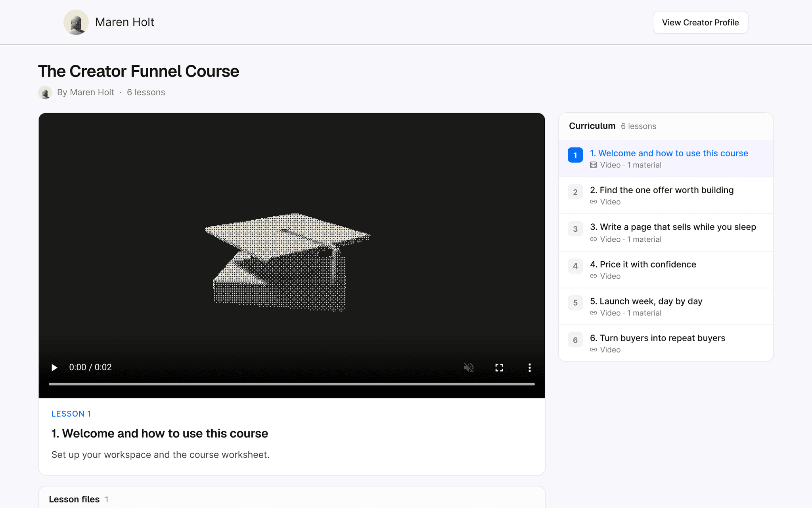Open lesson 6 Turn buyers into repeat buyers
The width and height of the screenshot is (812, 508).
(x=666, y=343)
